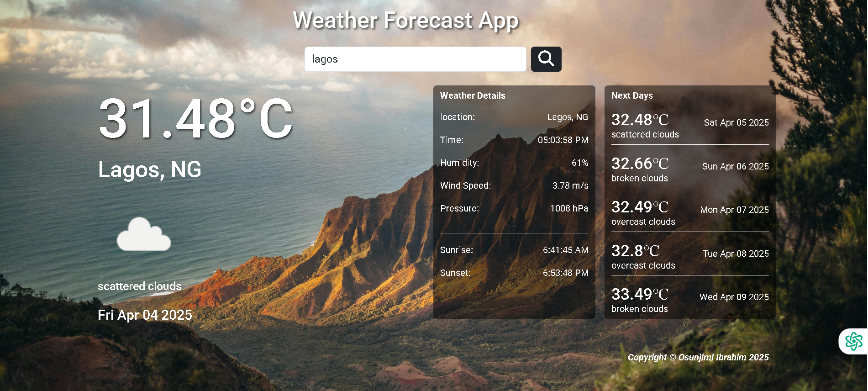Viewport: 868px width, 391px height.
Task: Click the large 31.48°C current temperature
Action: point(195,119)
